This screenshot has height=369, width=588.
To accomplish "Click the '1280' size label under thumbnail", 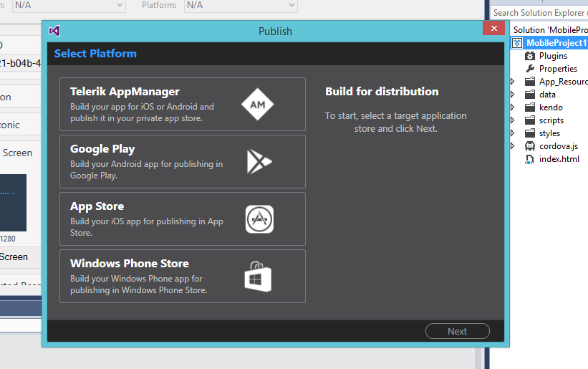I will tap(7, 239).
